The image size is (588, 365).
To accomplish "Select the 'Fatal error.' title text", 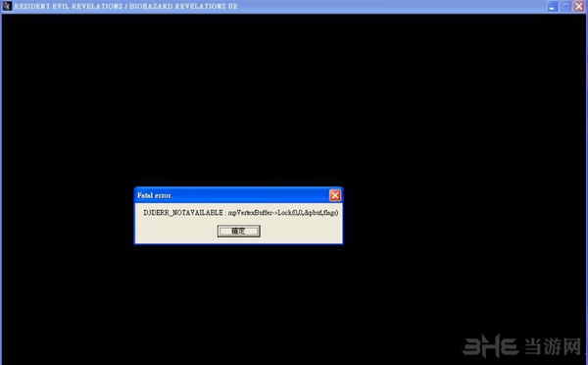I will 155,195.
